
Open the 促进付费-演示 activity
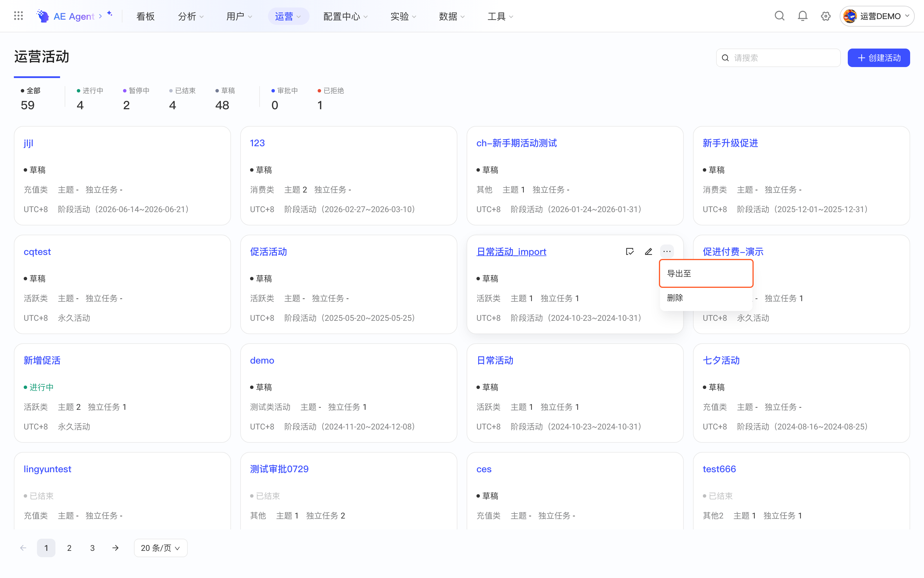click(x=733, y=251)
